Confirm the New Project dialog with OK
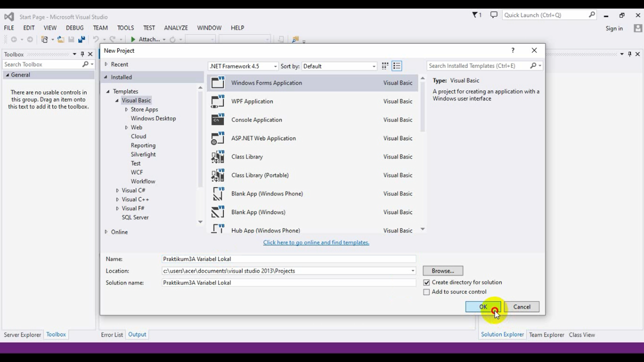This screenshot has width=644, height=362. [483, 307]
